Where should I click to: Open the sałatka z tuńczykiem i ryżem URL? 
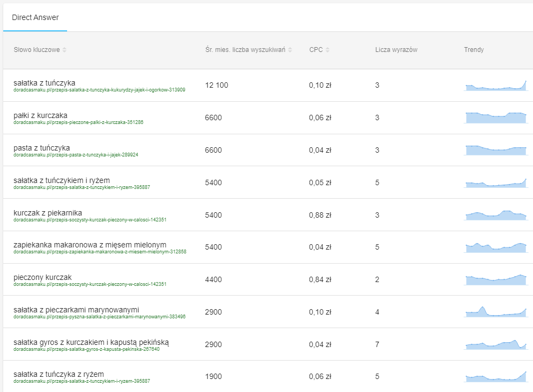82,187
